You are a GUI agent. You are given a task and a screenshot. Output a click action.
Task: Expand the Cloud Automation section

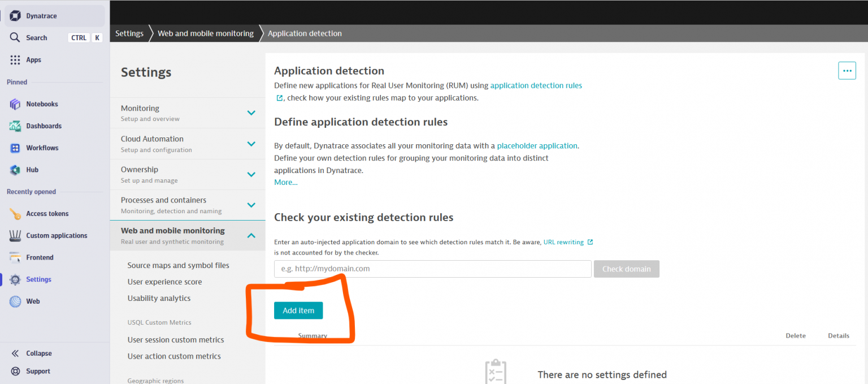tap(251, 144)
